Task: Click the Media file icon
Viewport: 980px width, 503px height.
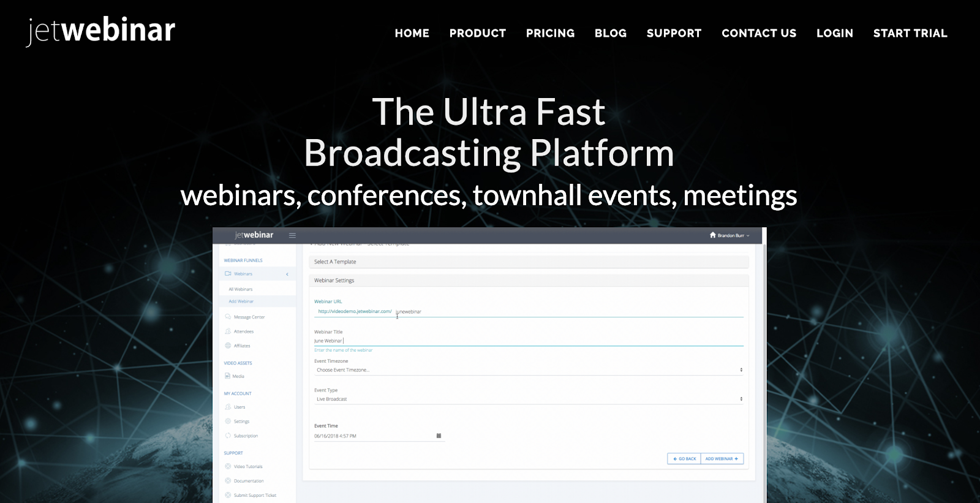Action: click(x=228, y=376)
